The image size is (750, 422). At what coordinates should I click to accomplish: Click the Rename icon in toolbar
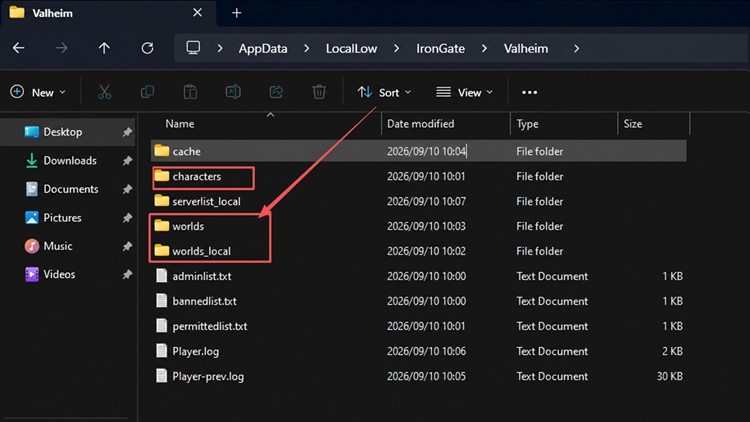pos(233,92)
